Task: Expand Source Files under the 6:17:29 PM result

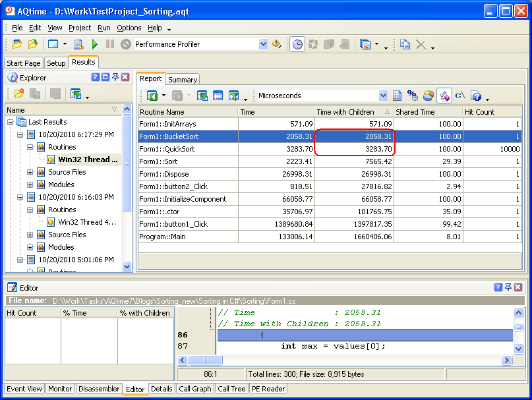Action: (x=30, y=173)
